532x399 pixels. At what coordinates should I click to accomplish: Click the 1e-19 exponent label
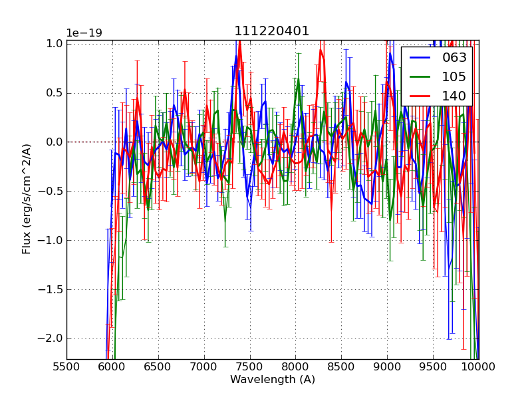tap(84, 33)
